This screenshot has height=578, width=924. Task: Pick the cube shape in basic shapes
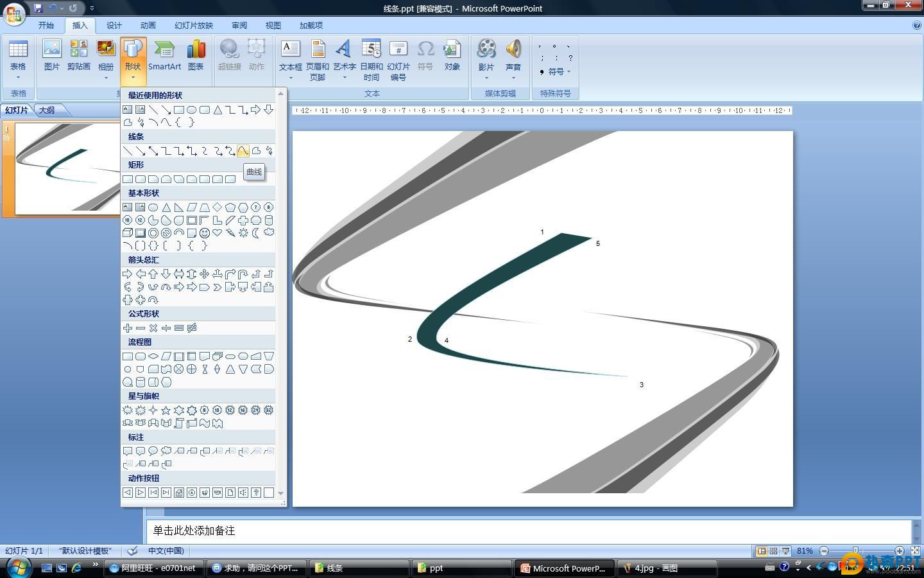(127, 233)
